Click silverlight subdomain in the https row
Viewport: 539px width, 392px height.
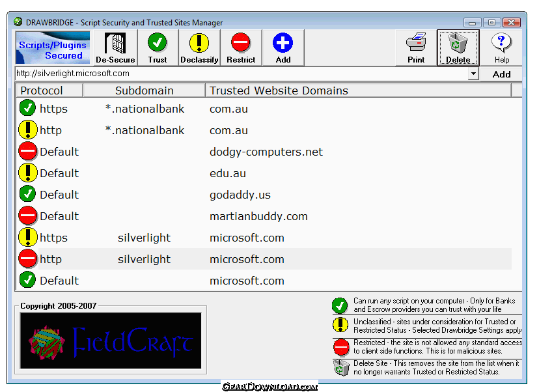(x=144, y=238)
